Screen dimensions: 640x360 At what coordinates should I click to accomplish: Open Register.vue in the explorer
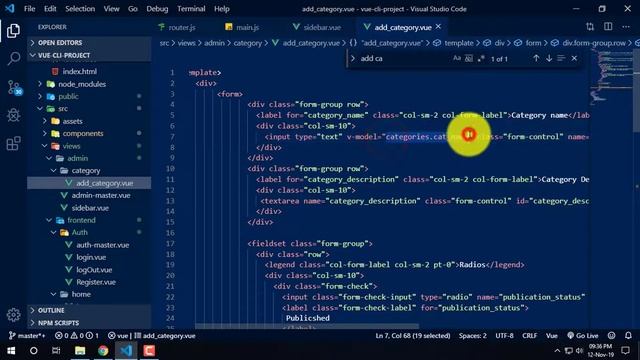(96, 282)
